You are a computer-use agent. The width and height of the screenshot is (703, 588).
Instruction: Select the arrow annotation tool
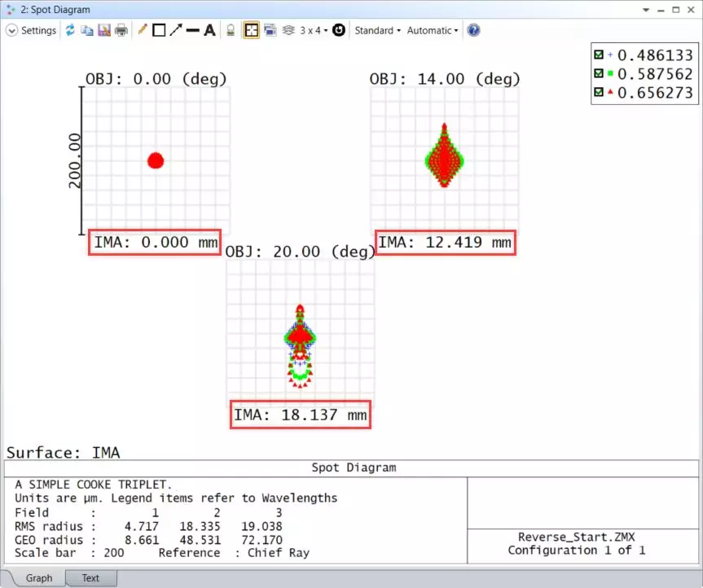tap(175, 30)
